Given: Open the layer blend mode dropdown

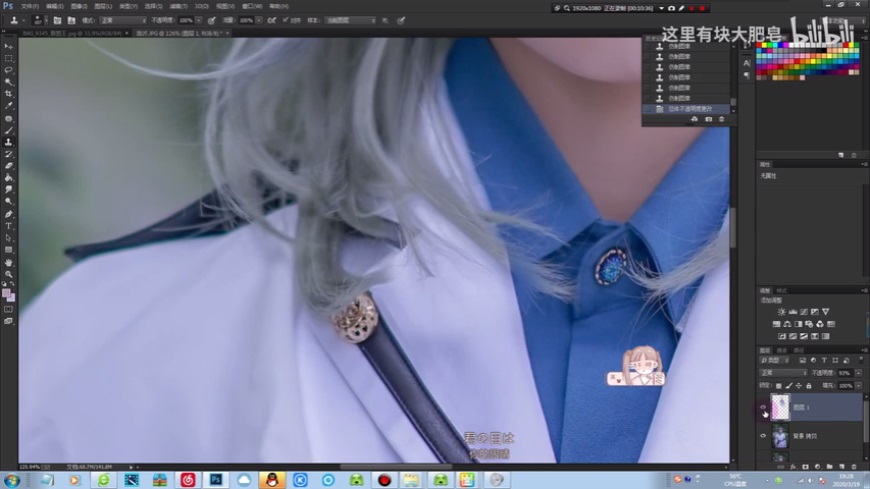Looking at the screenshot, I should point(783,373).
